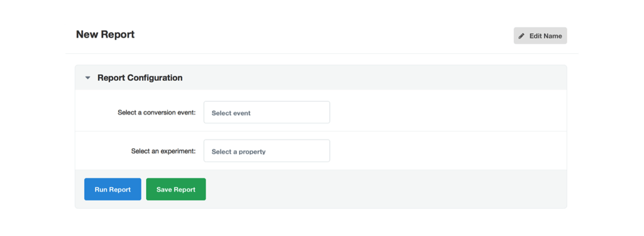Click the pencil icon beside Edit Name
644x236 pixels.
[x=521, y=36]
